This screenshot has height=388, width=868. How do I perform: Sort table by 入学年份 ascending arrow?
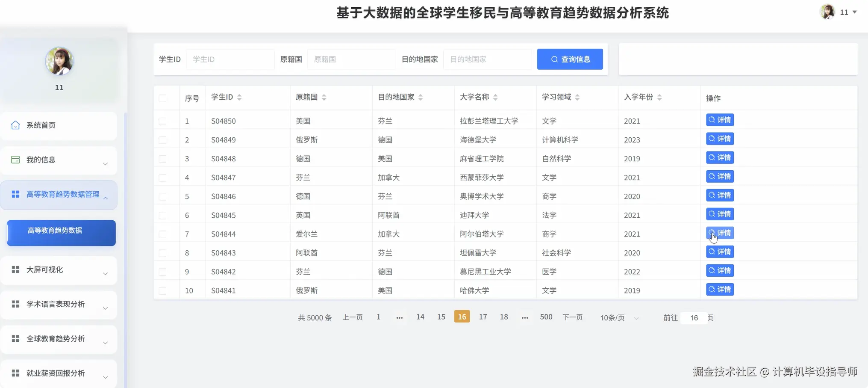click(660, 95)
